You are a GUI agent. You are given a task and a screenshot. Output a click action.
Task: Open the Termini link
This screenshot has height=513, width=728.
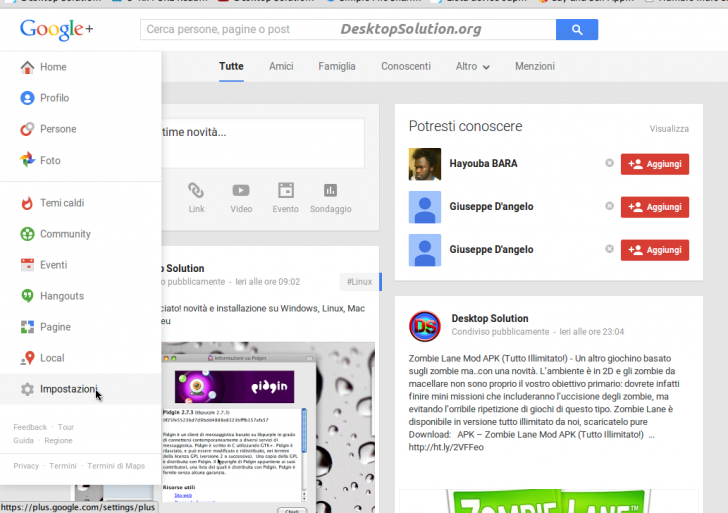tap(63, 466)
